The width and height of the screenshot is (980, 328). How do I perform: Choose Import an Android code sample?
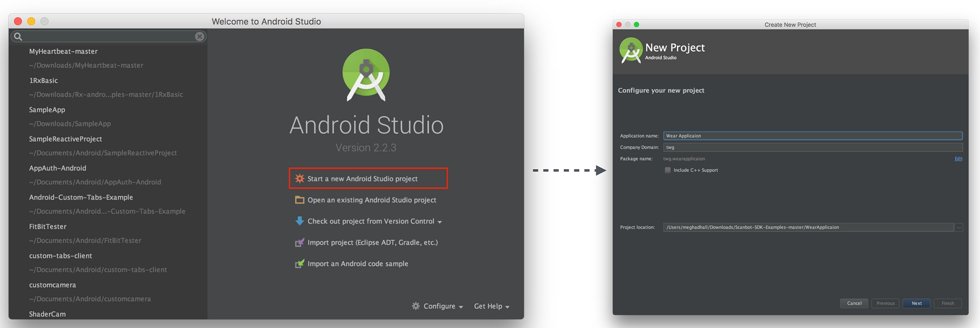(x=352, y=264)
